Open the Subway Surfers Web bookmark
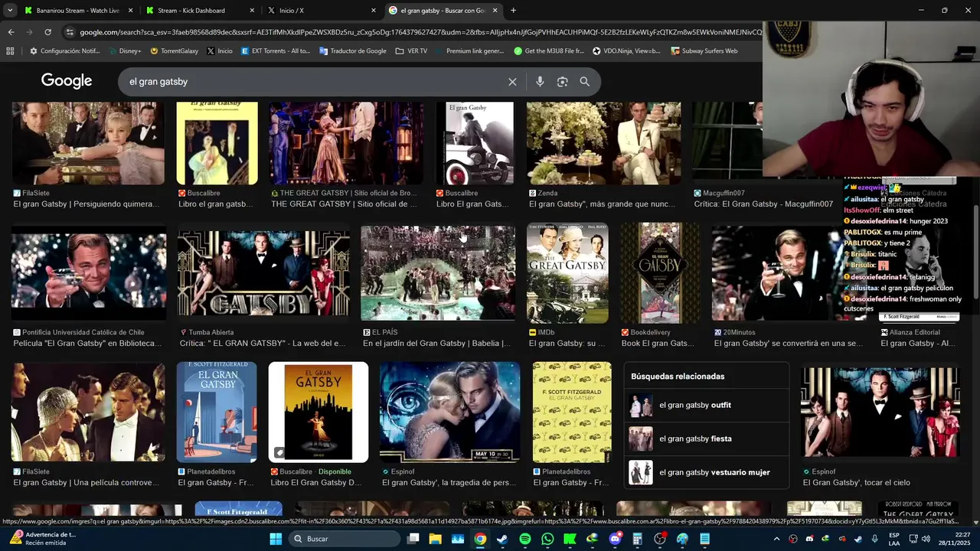 [704, 51]
